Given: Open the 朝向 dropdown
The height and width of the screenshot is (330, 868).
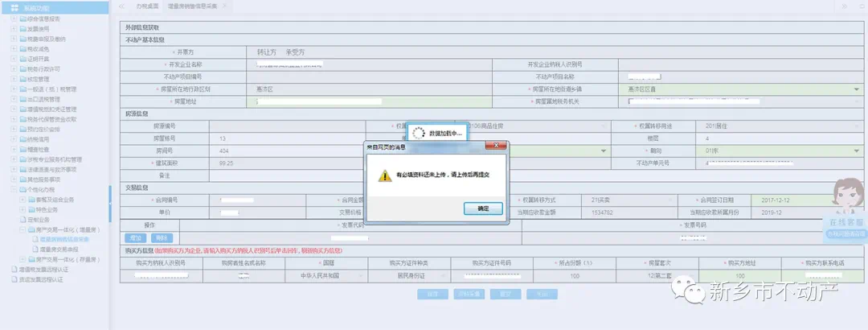Looking at the screenshot, I should coord(856,151).
